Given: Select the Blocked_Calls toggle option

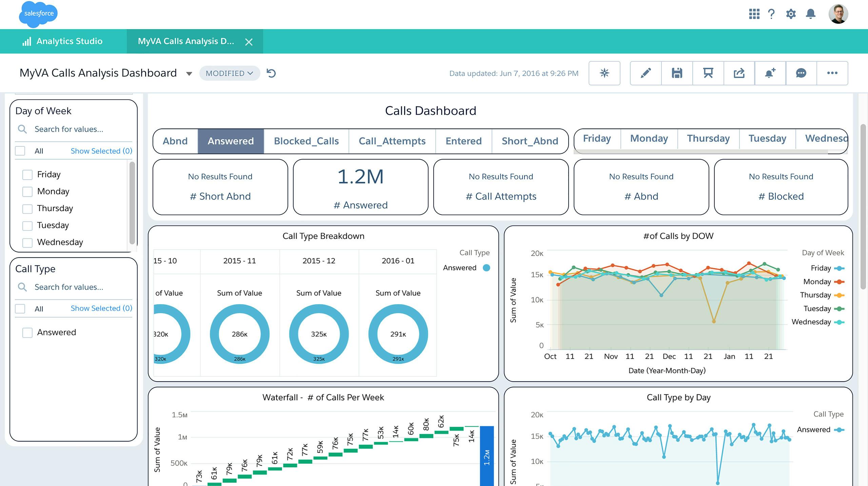Looking at the screenshot, I should click(306, 141).
